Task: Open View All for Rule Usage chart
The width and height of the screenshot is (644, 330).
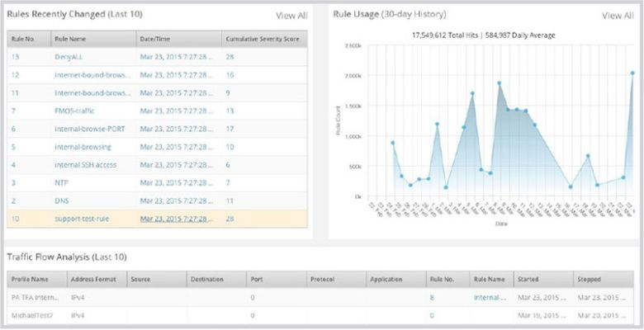Action: (618, 15)
